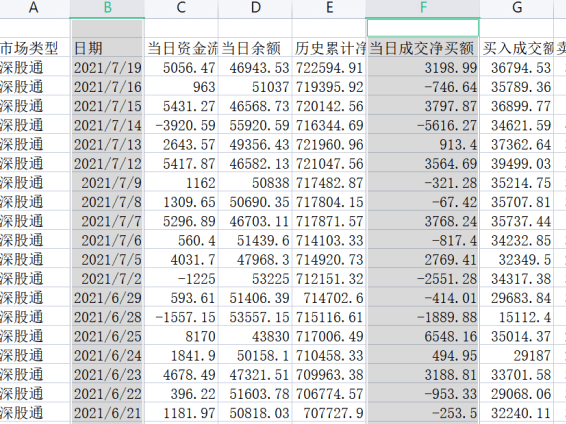
Task: Click cell with value -5616.27
Action: coord(423,125)
